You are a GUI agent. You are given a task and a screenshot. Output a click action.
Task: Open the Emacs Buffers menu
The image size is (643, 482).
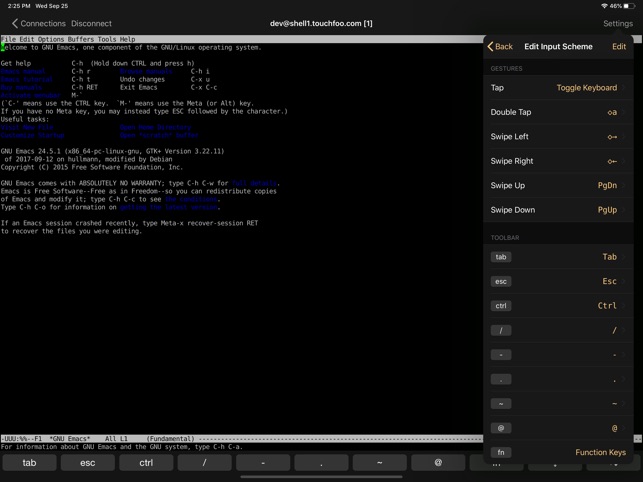tap(81, 39)
